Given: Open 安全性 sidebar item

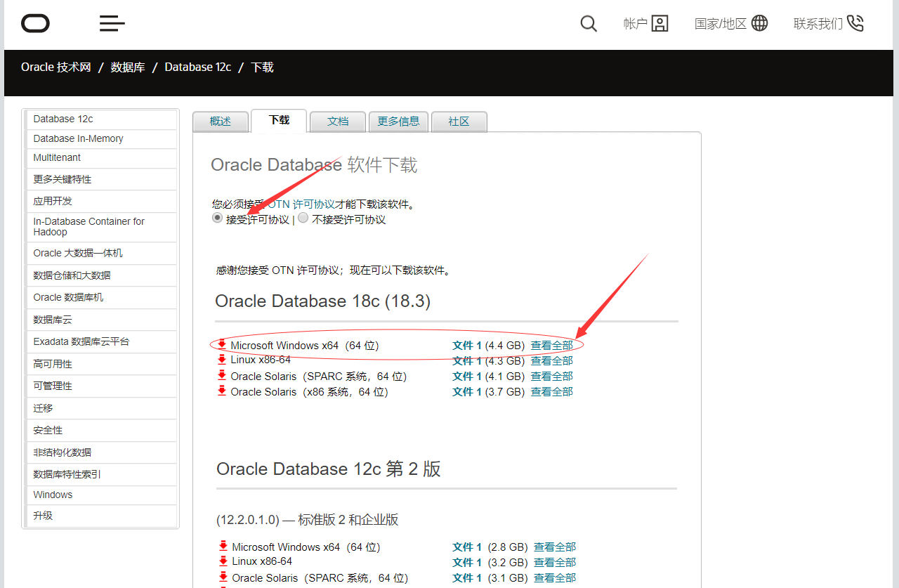Looking at the screenshot, I should click(x=101, y=430).
